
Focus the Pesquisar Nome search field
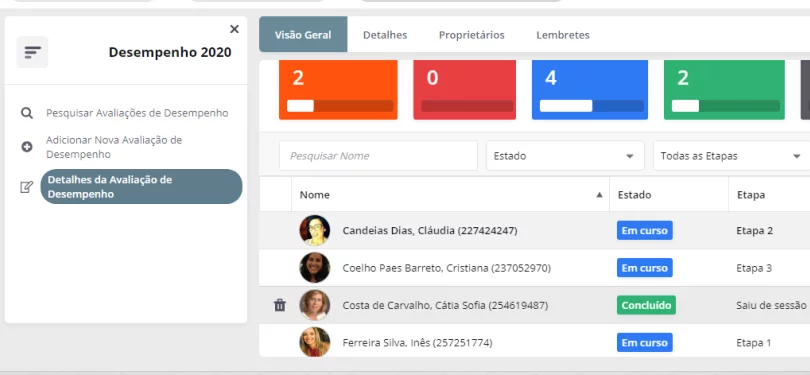tap(378, 155)
